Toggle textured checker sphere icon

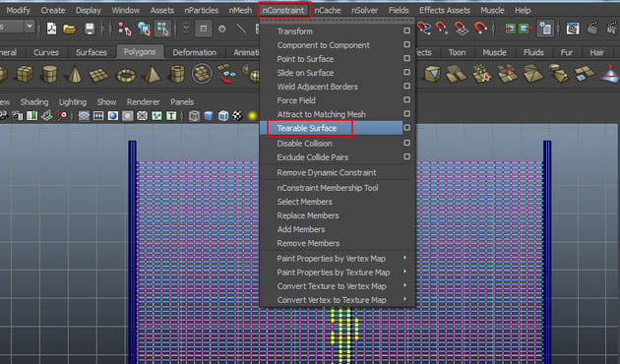point(237,116)
